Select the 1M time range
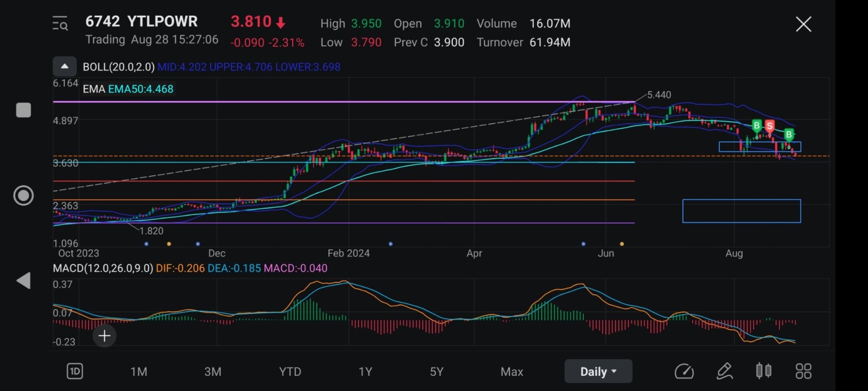The image size is (868, 391). (x=139, y=371)
